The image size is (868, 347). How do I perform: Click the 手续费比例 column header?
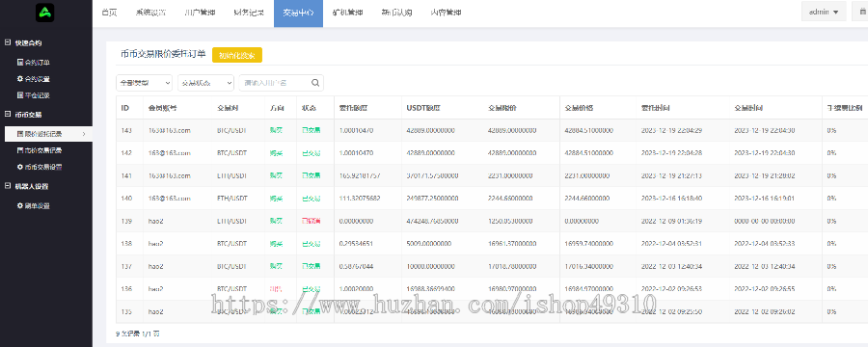click(844, 107)
